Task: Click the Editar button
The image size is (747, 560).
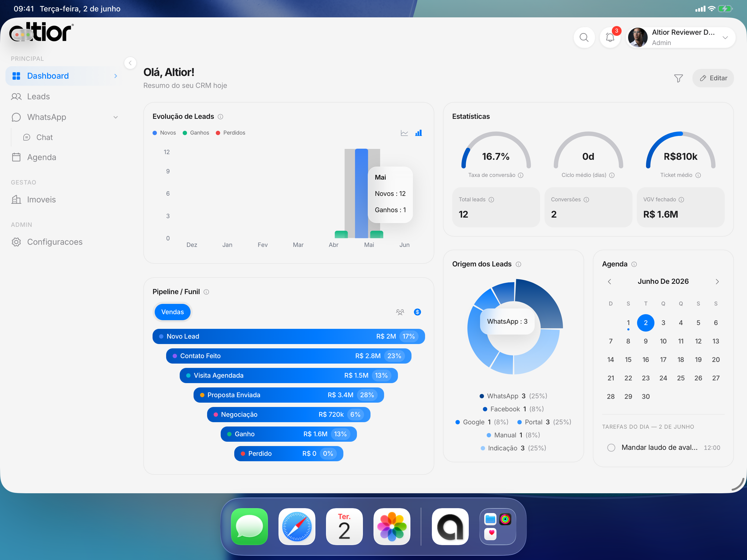Action: tap(713, 78)
